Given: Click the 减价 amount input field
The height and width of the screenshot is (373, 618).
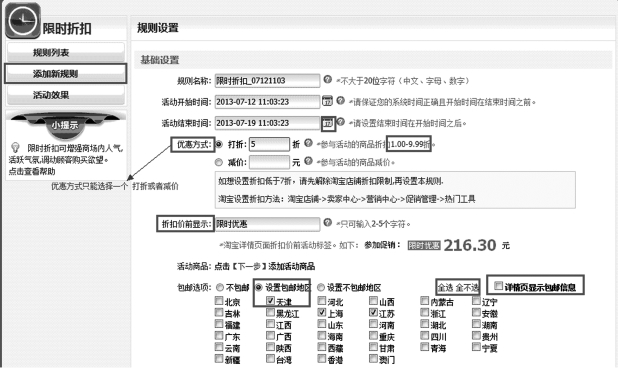Looking at the screenshot, I should coord(269,162).
